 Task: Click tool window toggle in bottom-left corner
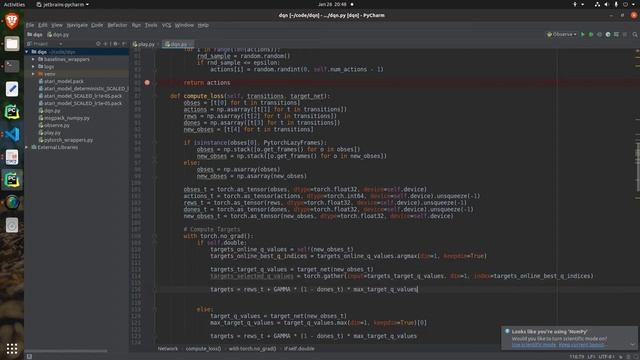pyautogui.click(x=29, y=356)
